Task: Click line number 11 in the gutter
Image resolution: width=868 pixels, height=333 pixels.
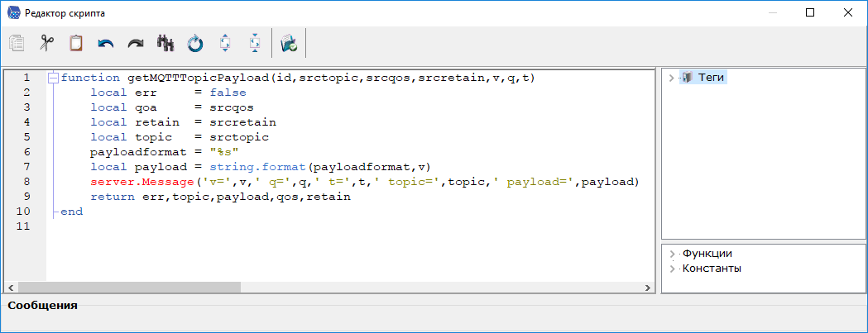Action: (24, 226)
